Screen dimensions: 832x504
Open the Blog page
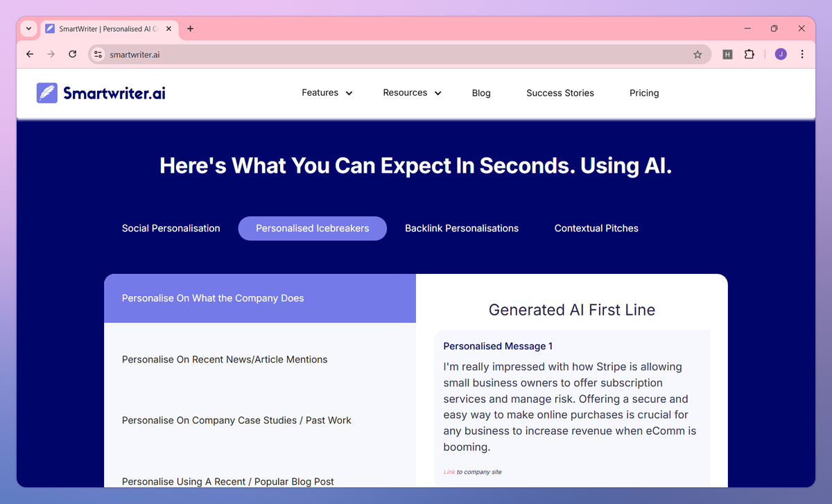click(481, 92)
